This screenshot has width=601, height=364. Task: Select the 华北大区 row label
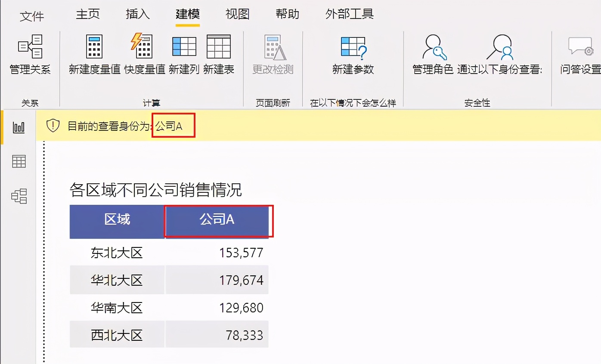coord(117,280)
